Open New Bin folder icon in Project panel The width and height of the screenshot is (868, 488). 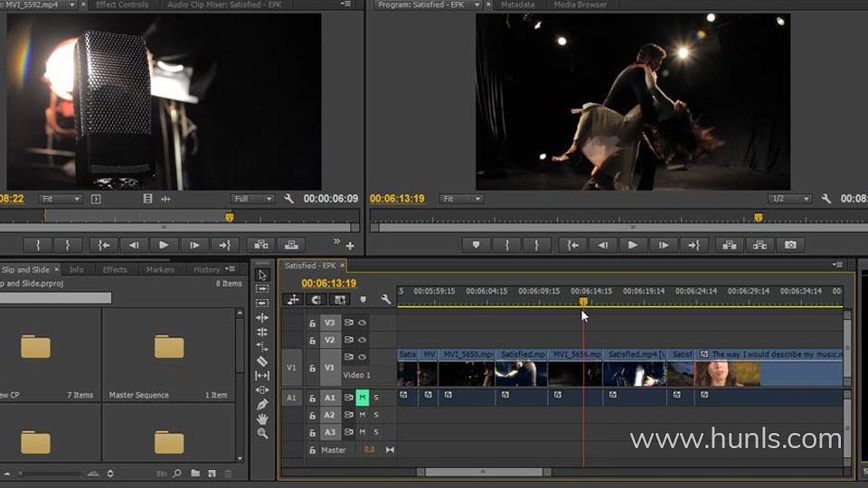195,474
